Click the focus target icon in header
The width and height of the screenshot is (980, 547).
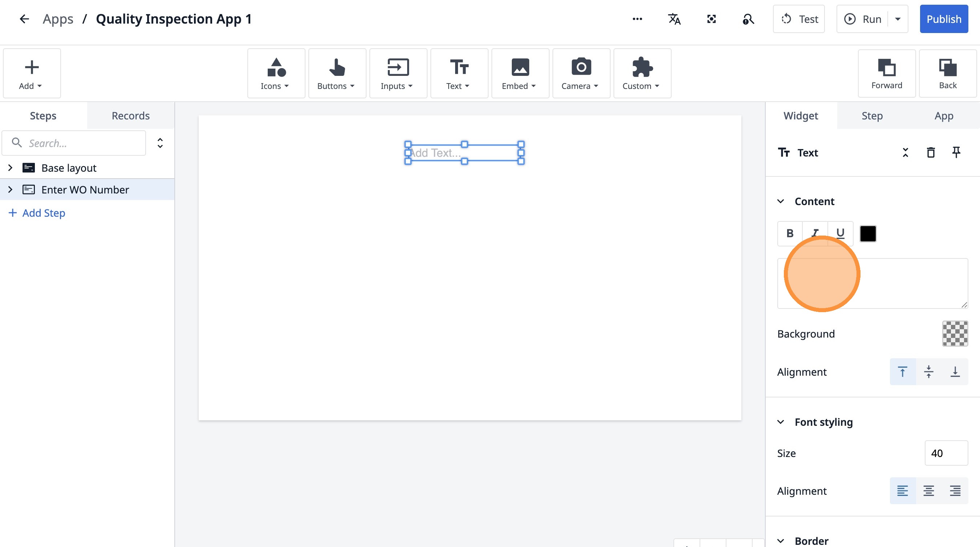712,19
